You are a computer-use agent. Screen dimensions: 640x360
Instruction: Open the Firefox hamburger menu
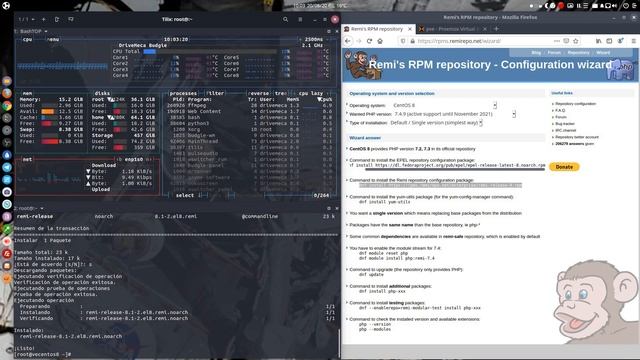coord(633,41)
